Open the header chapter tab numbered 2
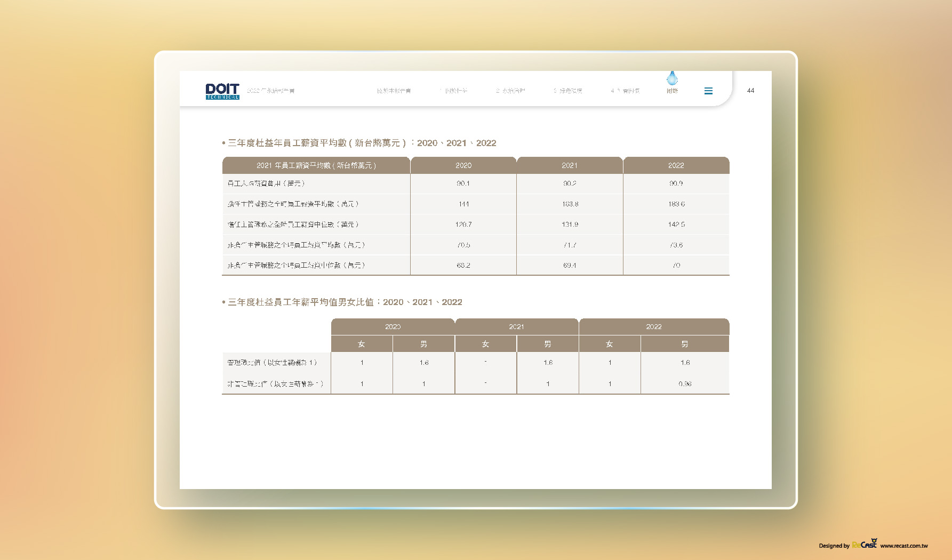 510,91
